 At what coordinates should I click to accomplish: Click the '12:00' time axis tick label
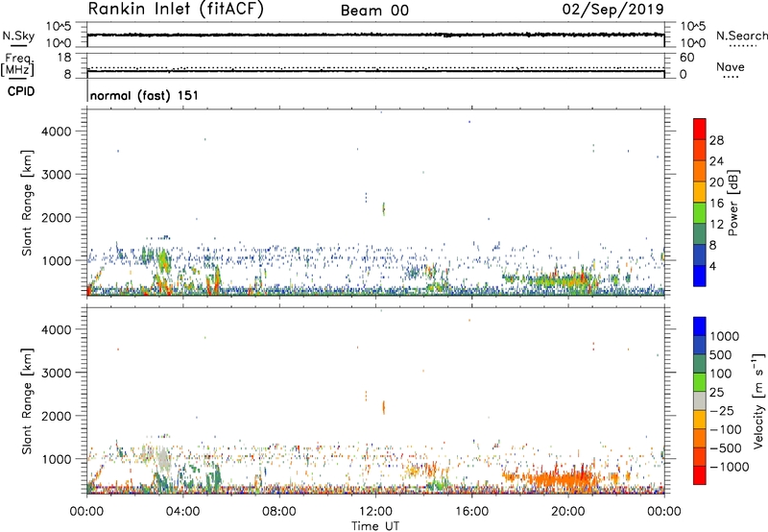[x=375, y=512]
